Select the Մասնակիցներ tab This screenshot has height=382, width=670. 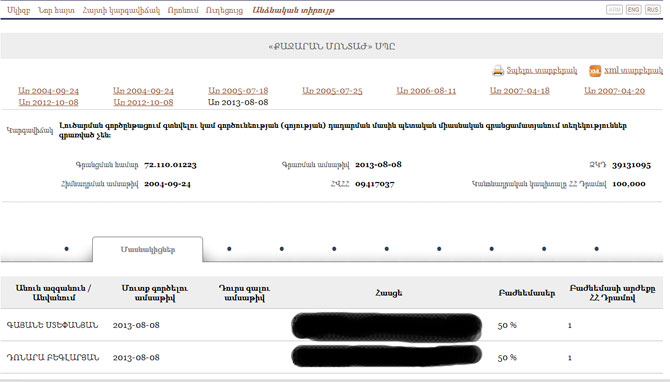tap(147, 250)
